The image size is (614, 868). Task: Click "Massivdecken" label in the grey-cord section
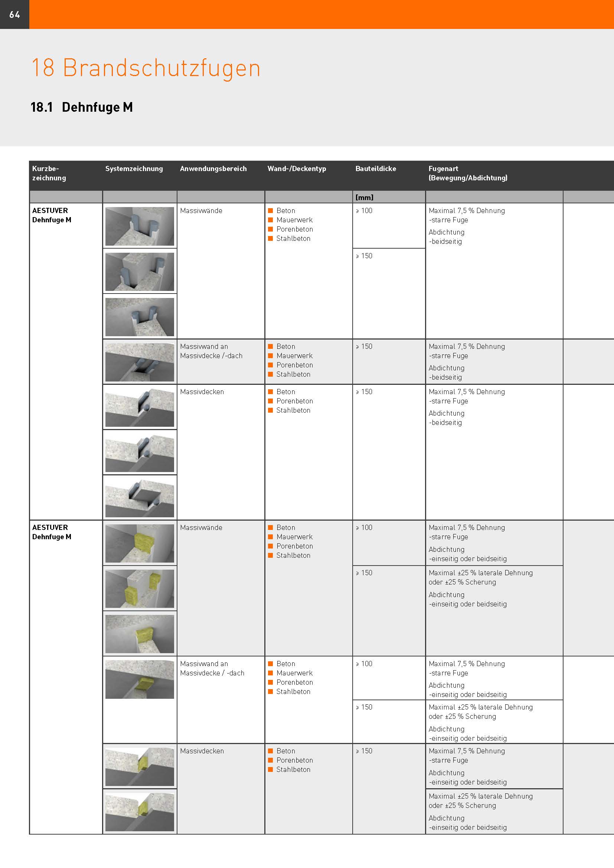(202, 392)
